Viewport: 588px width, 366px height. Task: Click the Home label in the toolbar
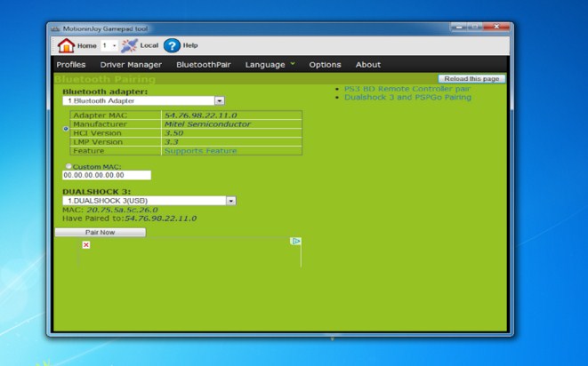(87, 45)
